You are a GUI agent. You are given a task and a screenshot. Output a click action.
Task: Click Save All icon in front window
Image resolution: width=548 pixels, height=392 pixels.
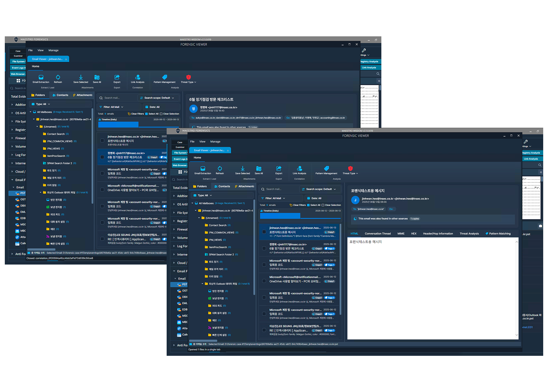pos(259,168)
